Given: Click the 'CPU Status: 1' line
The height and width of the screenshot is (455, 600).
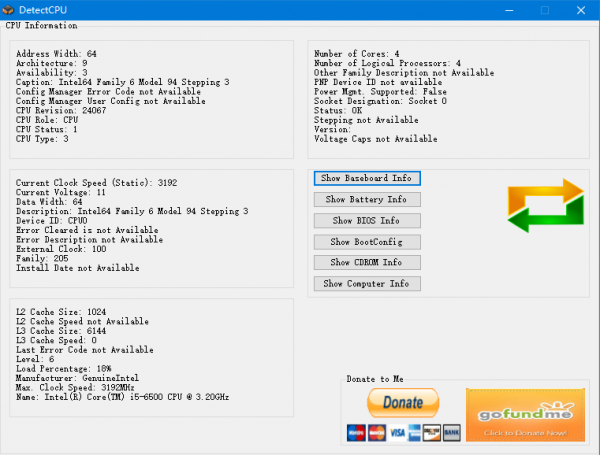Looking at the screenshot, I should click(46, 129).
